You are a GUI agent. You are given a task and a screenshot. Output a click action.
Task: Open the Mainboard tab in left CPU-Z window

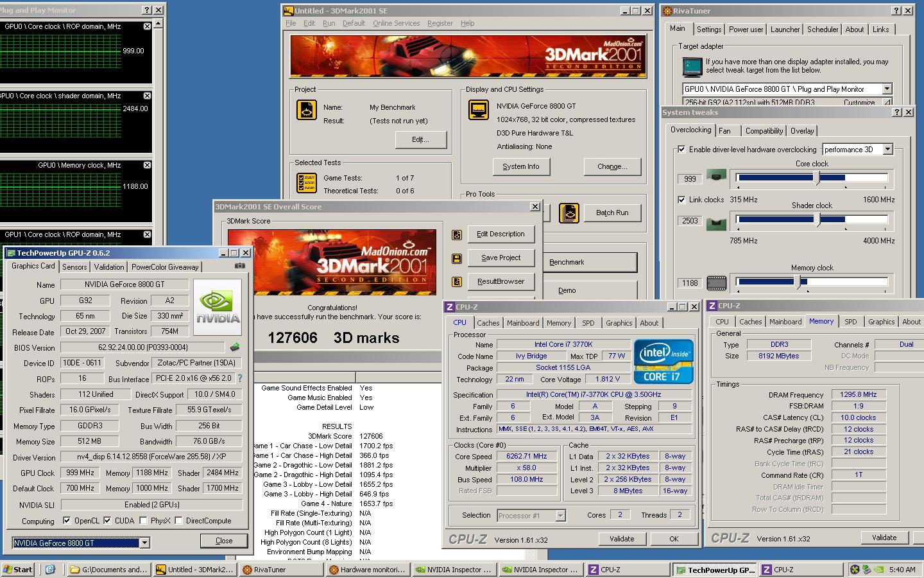pyautogui.click(x=523, y=323)
